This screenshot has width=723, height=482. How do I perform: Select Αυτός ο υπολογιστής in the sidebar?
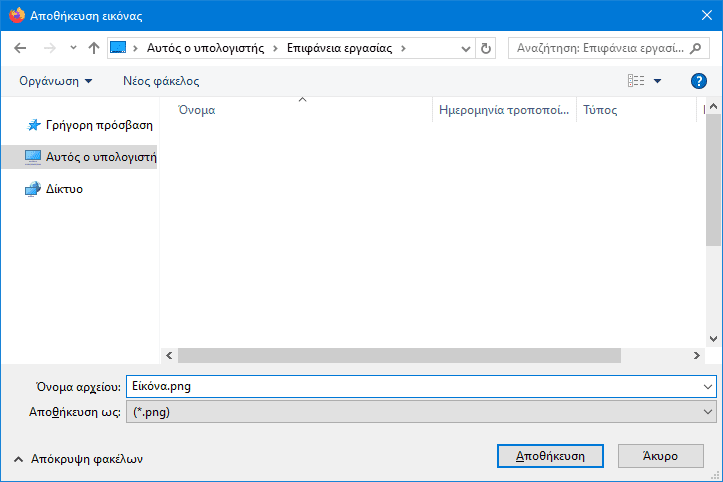100,157
